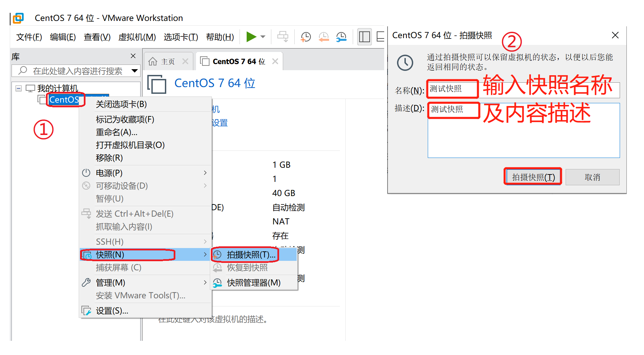Choose 快照管理器(M) in submenu

click(254, 283)
